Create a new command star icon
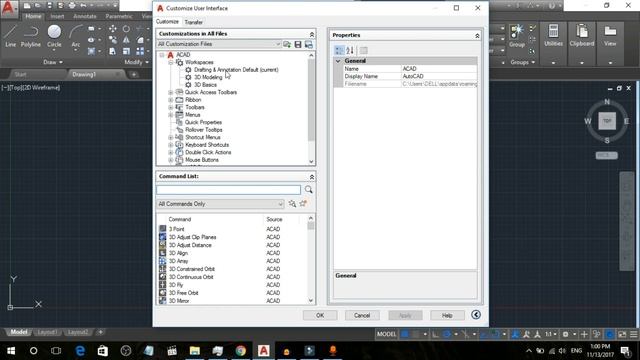Image resolution: width=640 pixels, height=360 pixels. click(x=303, y=203)
